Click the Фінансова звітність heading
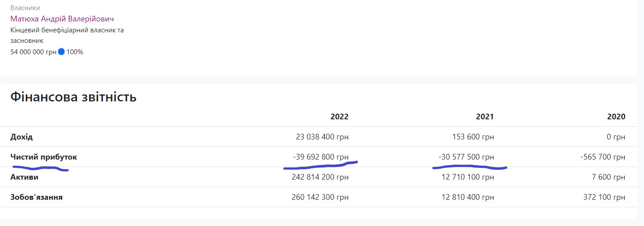Viewport: 644px width, 226px height. 73,97
